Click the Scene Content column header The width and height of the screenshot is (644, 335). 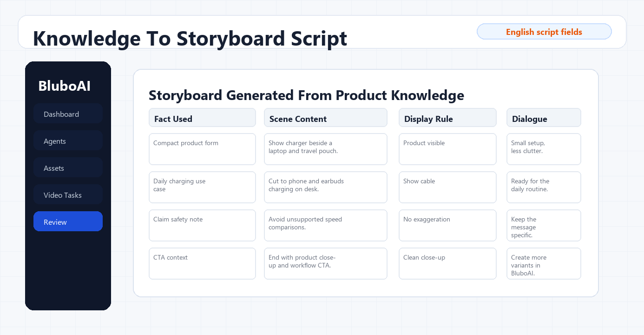pos(325,118)
